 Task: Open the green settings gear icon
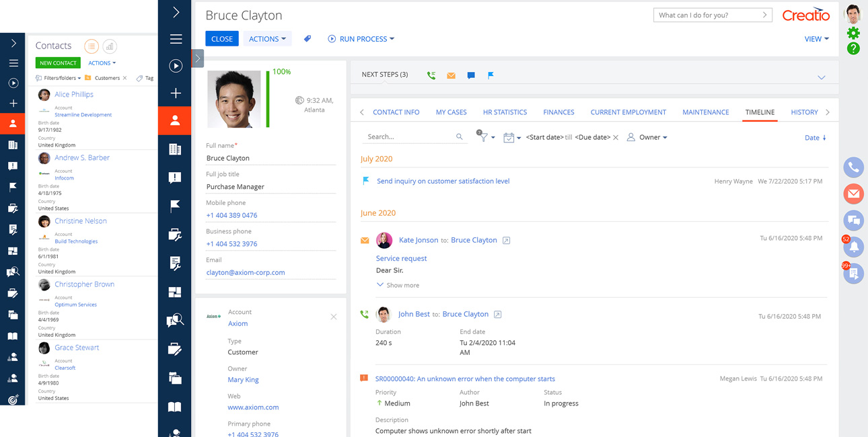point(853,33)
